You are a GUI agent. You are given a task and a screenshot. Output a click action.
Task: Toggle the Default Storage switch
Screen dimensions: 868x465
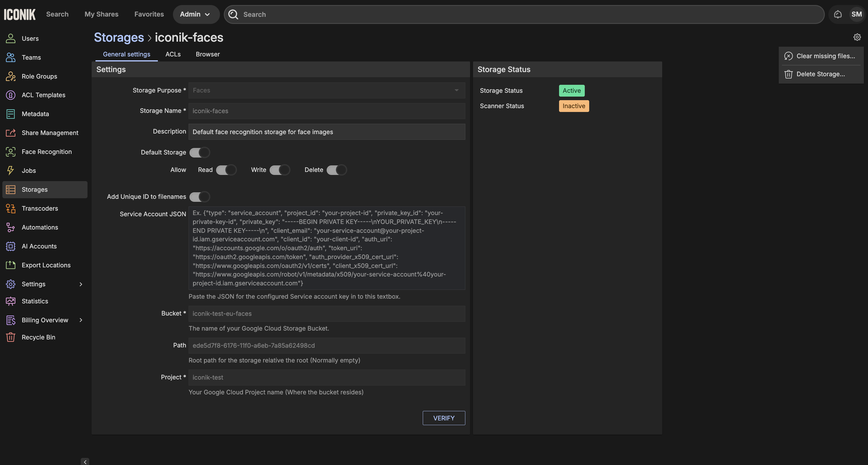coord(200,152)
